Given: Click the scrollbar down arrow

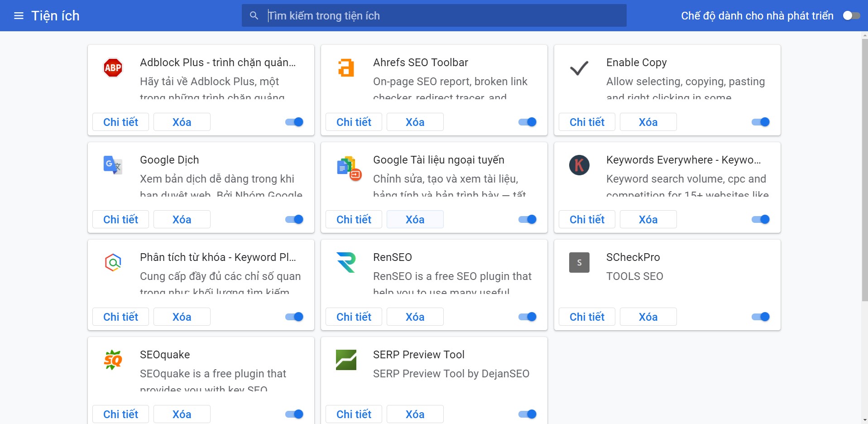Looking at the screenshot, I should point(864,420).
